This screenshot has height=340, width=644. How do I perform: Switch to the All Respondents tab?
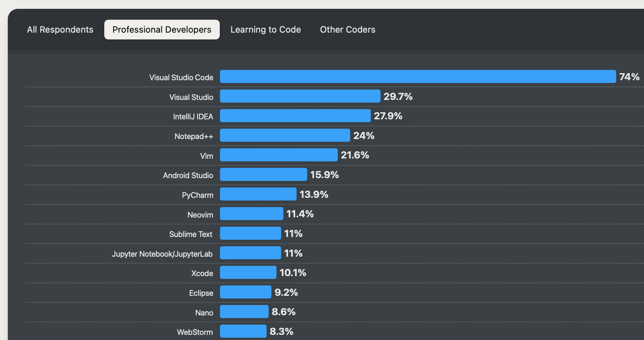point(60,30)
